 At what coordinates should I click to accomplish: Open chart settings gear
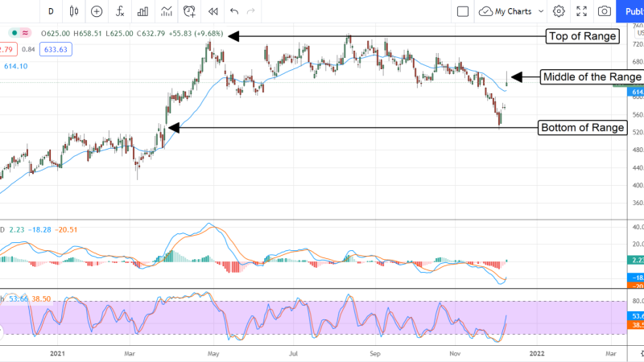559,11
